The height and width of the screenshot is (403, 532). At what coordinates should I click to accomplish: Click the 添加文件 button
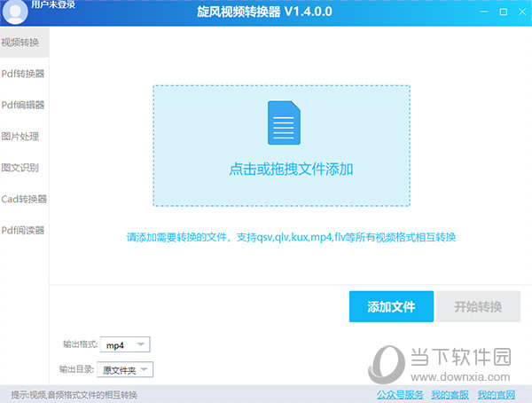pos(391,306)
